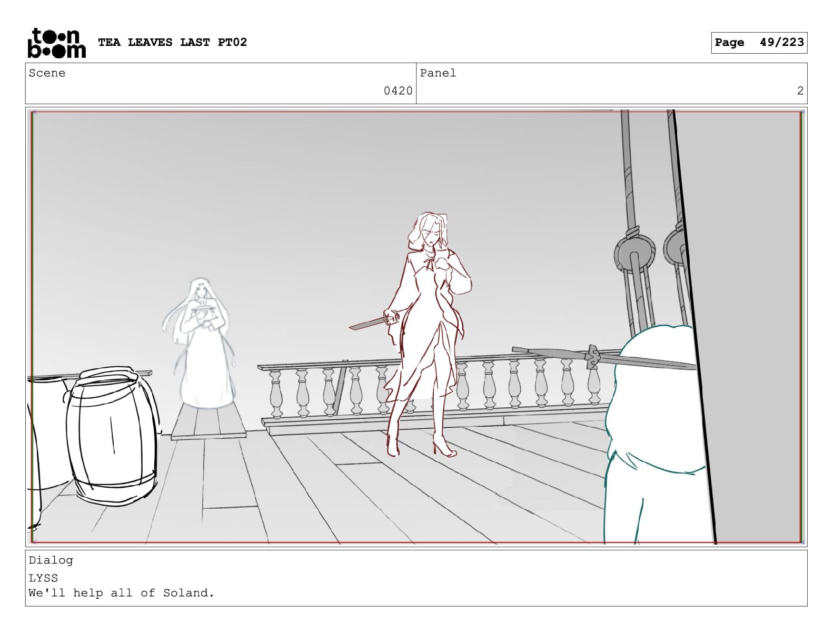This screenshot has width=834, height=644.
Task: Select the speaker name 'LYSS'
Action: click(x=43, y=578)
